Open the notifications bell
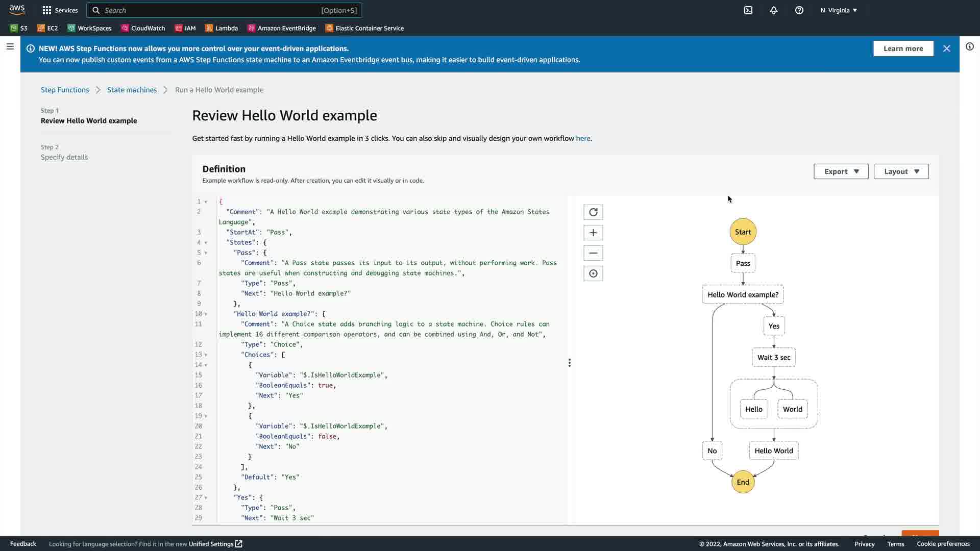 pyautogui.click(x=774, y=10)
